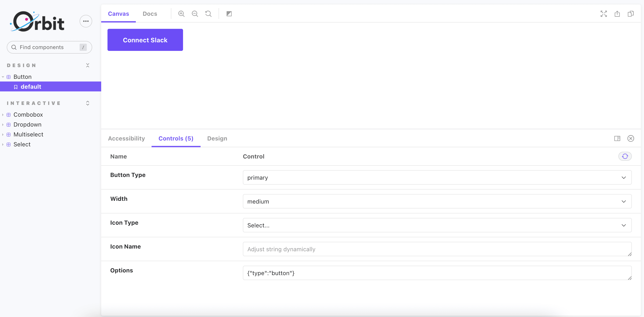Reset controls with the refresh icon
The width and height of the screenshot is (644, 317).
click(x=625, y=156)
